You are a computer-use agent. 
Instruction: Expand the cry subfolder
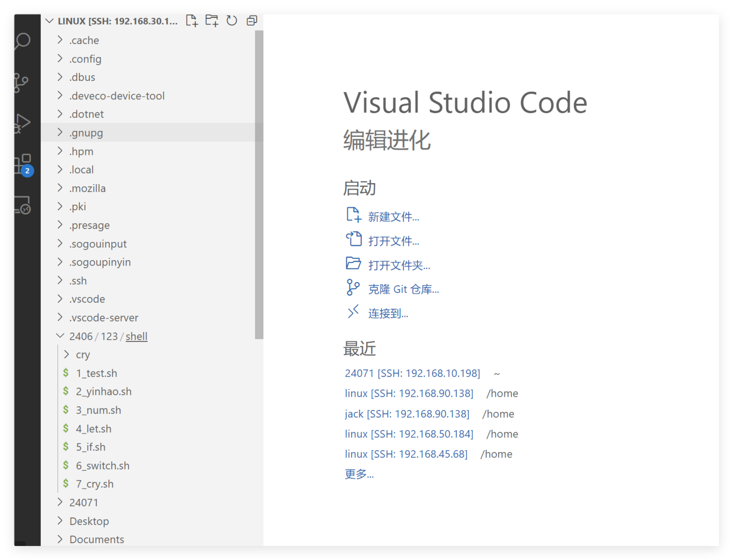(x=83, y=355)
